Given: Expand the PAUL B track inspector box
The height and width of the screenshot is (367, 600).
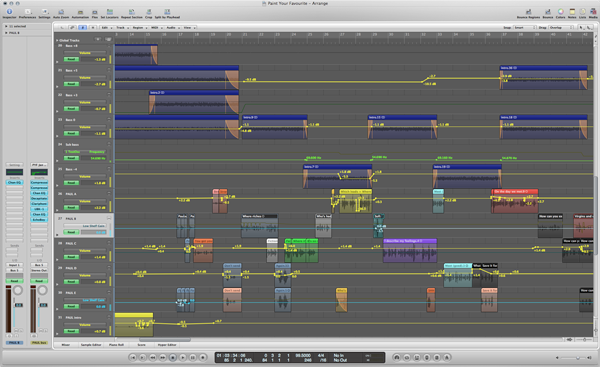Looking at the screenshot, I should click(6, 33).
